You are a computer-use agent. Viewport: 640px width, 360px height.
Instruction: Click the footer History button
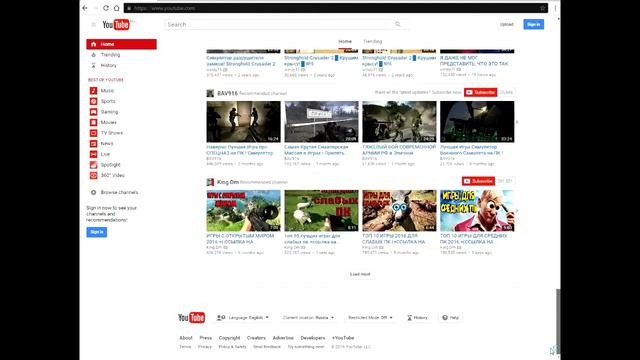417,318
